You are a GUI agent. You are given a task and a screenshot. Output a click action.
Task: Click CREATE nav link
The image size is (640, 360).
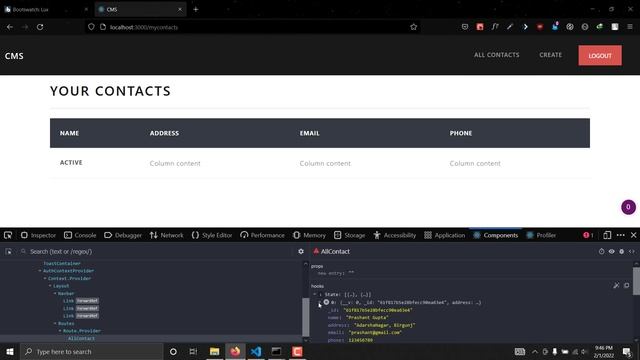point(550,55)
